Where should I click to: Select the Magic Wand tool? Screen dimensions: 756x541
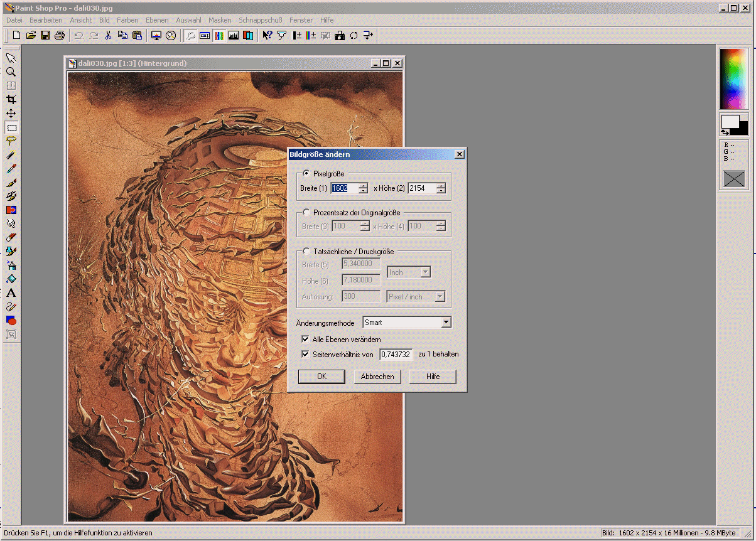pos(11,154)
